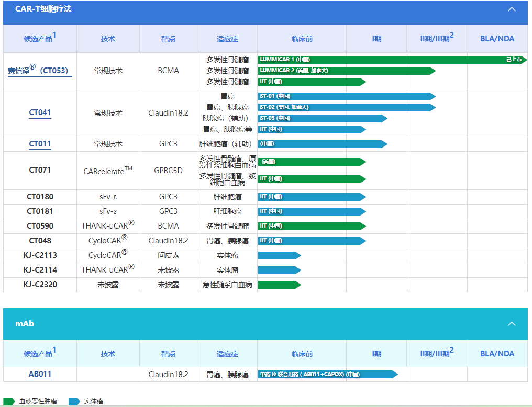Collapse the mAb section chevron
532x407 pixels.
pyautogui.click(x=512, y=324)
